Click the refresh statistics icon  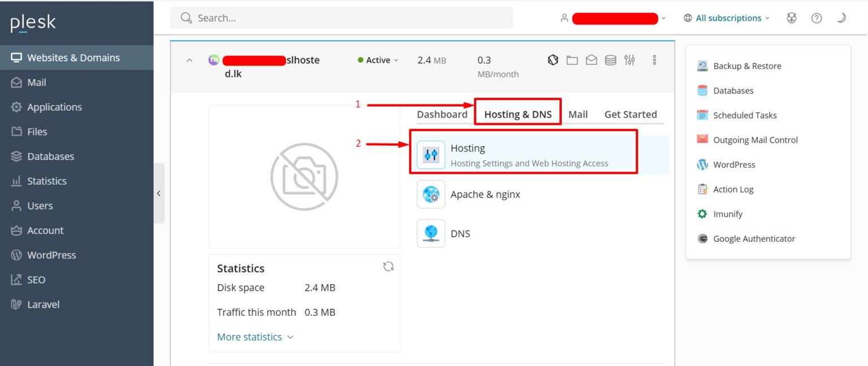[x=388, y=267]
